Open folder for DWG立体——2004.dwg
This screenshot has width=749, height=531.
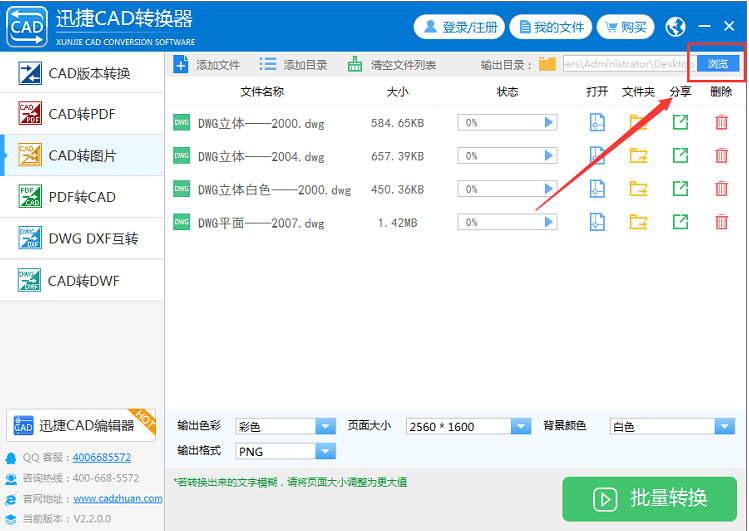638,155
